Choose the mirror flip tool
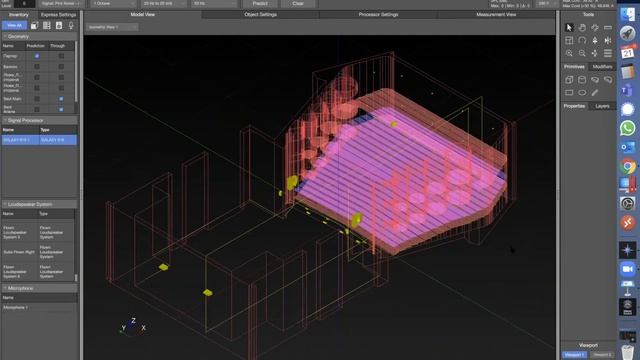The image size is (640, 360). click(608, 40)
